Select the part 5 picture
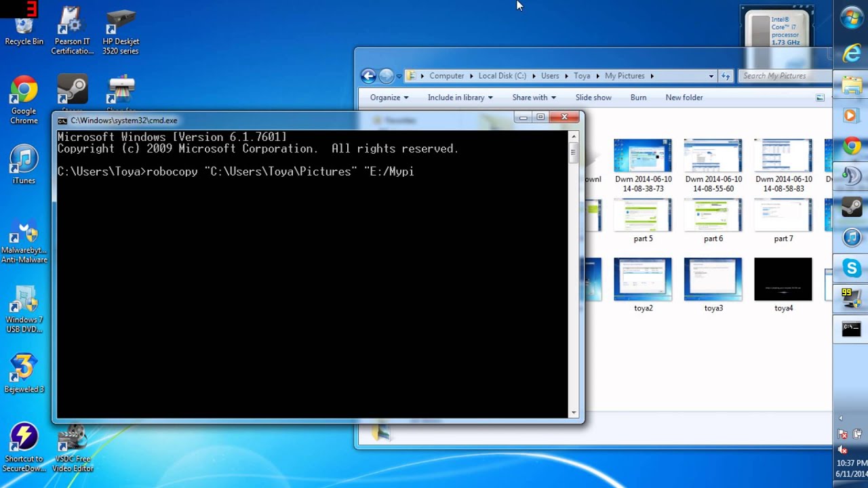This screenshot has width=868, height=488. [x=643, y=221]
